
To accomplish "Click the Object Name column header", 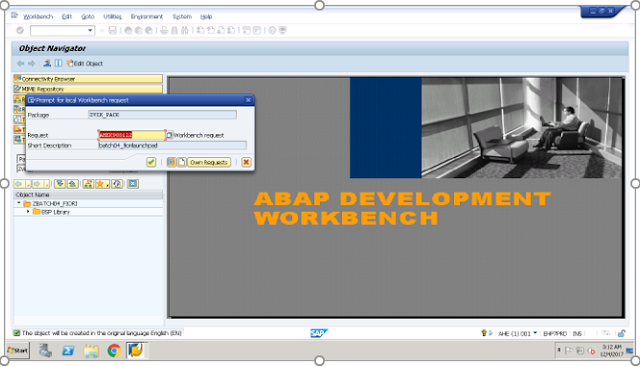I will click(88, 195).
